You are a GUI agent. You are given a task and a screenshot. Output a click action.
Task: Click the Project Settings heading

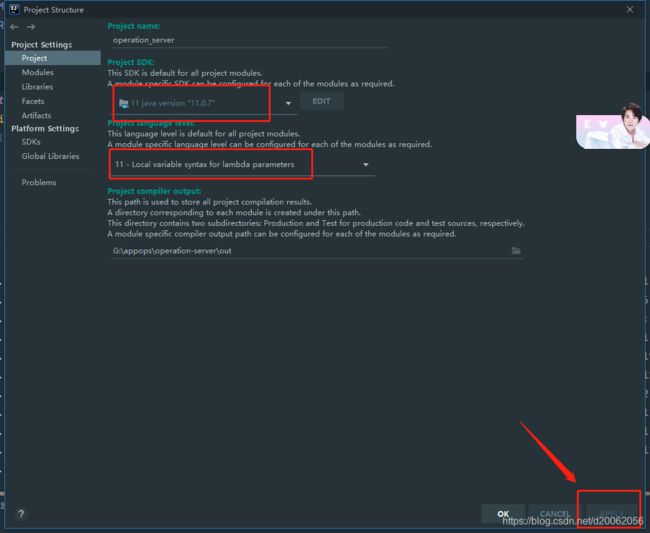41,44
